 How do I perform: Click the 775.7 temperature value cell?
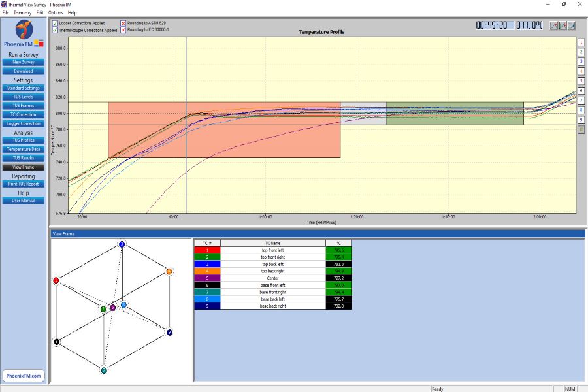(x=338, y=299)
